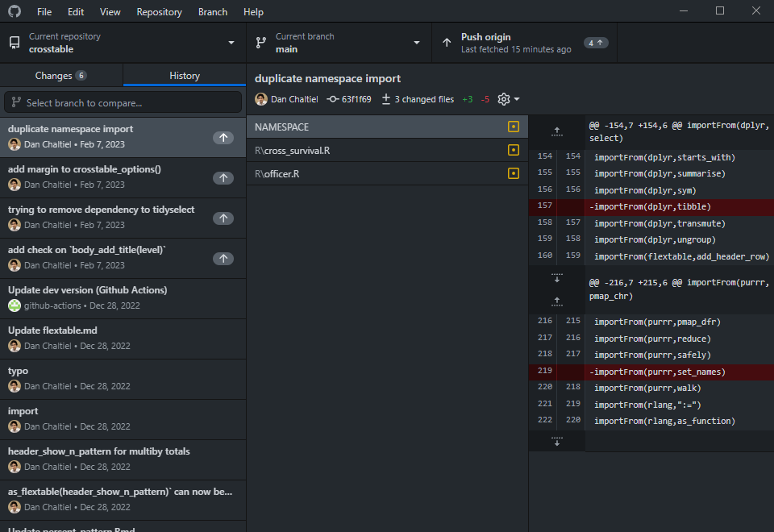Open the Current repository dropdown
Screen dimensions: 774x532
pyautogui.click(x=123, y=43)
